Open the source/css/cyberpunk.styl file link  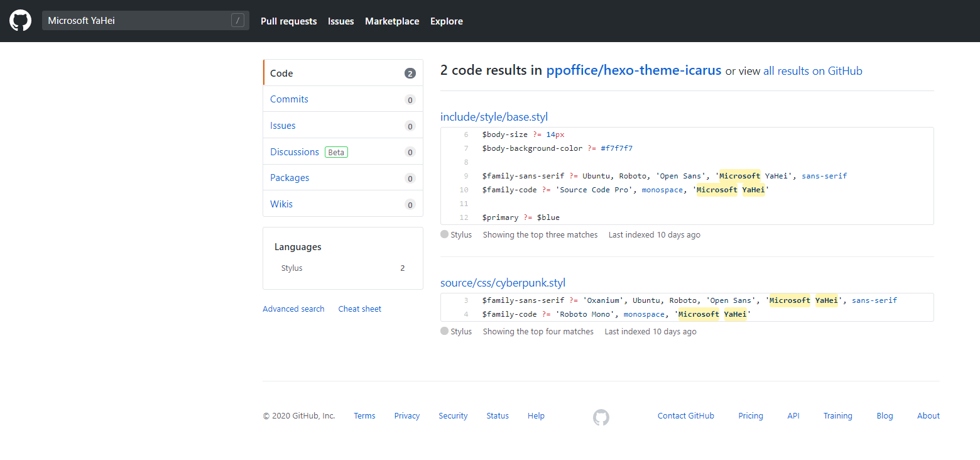pos(503,283)
